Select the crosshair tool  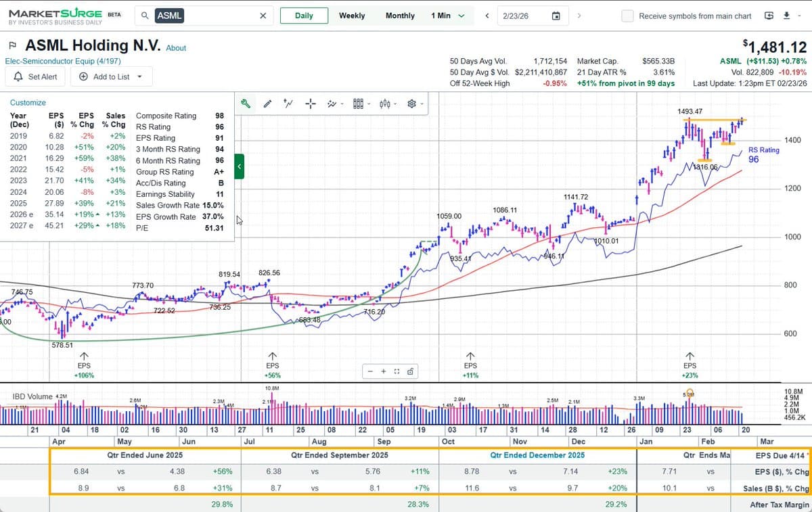pyautogui.click(x=310, y=103)
